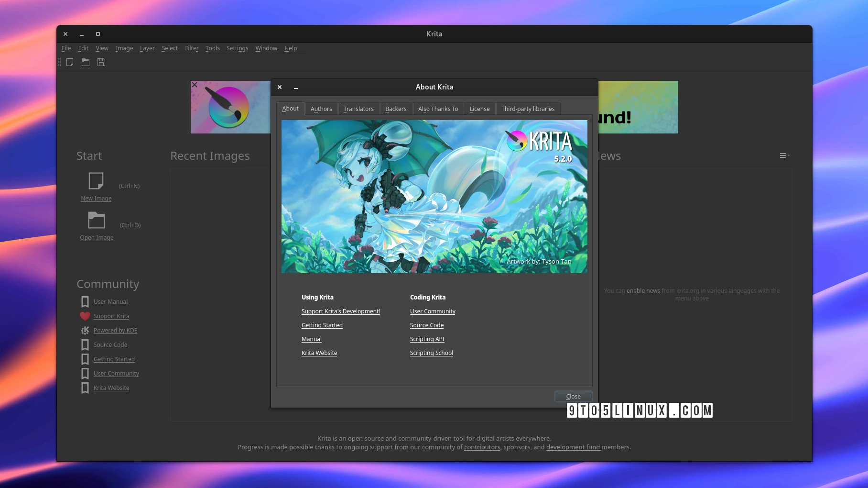
Task: Click the Source Code icon in Community sidebar
Action: pos(85,344)
